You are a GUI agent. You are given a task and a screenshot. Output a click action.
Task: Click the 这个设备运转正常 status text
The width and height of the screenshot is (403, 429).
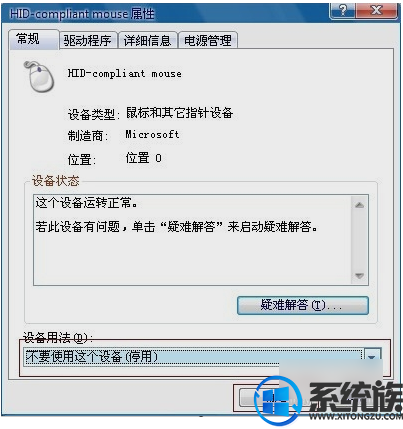86,203
